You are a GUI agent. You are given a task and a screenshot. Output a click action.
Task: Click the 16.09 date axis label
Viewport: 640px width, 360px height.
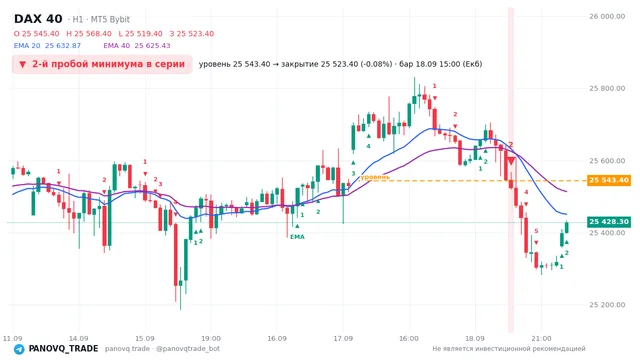pos(277,338)
